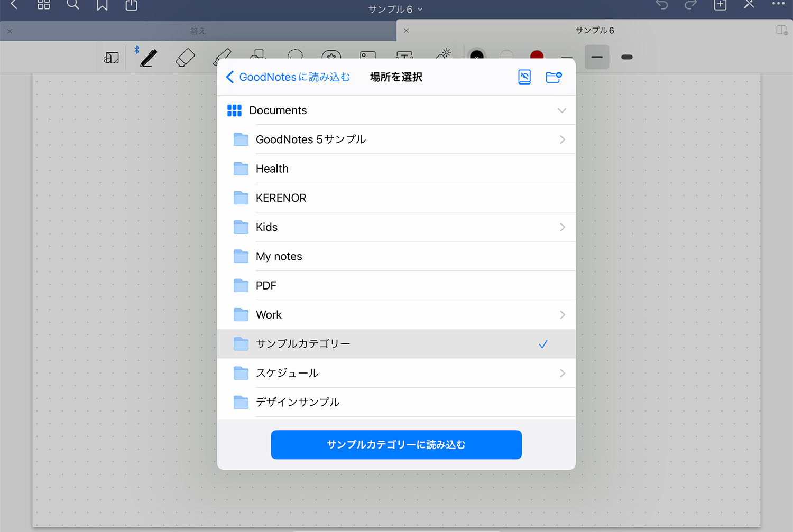Add a new page
793x532 pixels.
(720, 5)
